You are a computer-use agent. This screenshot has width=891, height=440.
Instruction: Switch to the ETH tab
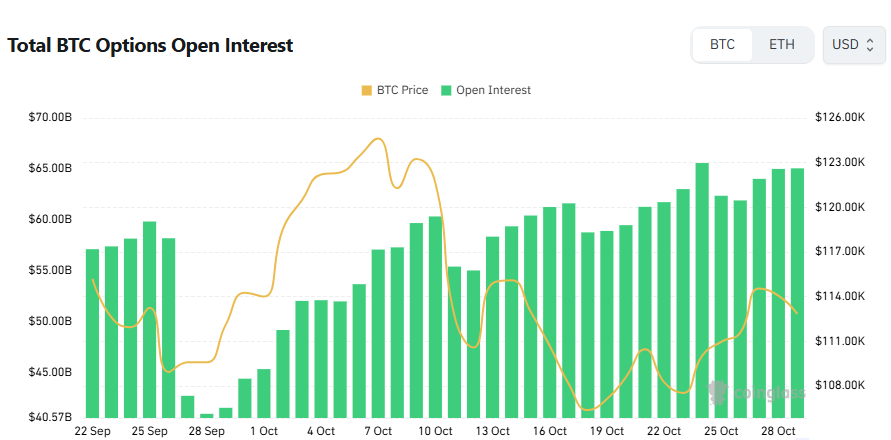[782, 45]
